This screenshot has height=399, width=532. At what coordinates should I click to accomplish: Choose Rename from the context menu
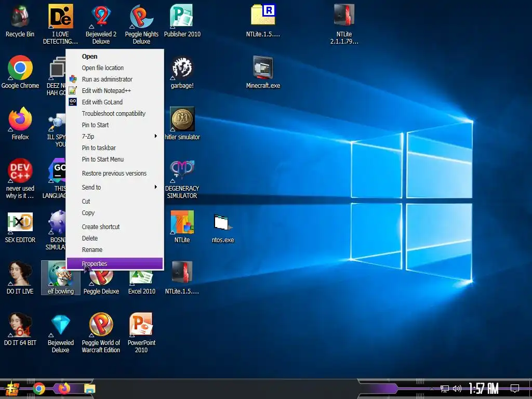click(115, 250)
